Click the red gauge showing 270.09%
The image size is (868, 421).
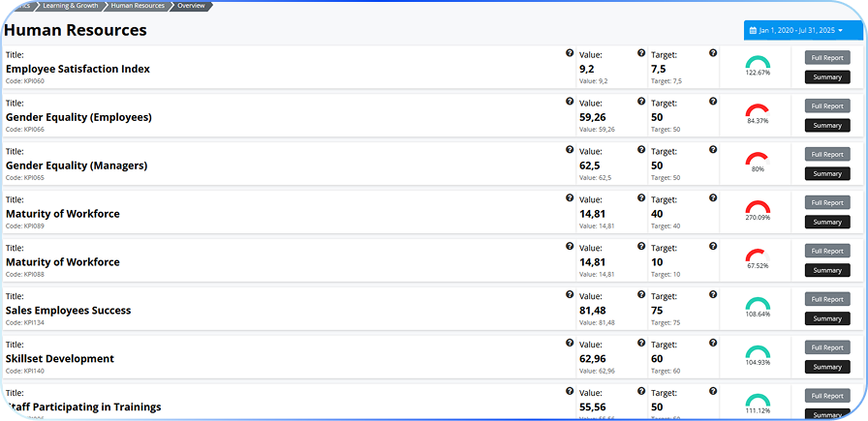pos(758,208)
